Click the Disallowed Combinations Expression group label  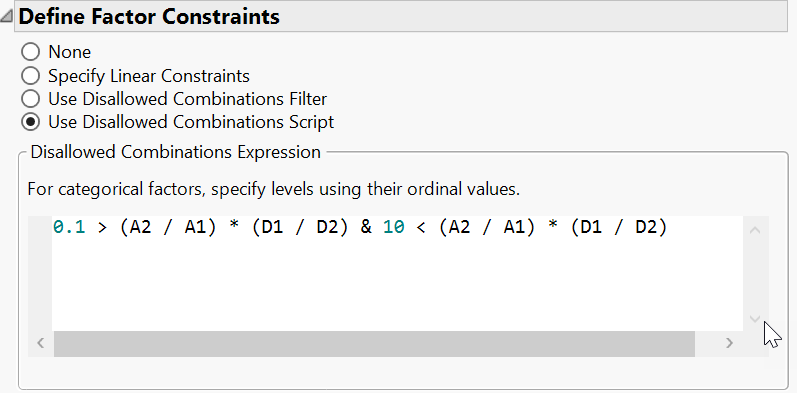pyautogui.click(x=175, y=152)
